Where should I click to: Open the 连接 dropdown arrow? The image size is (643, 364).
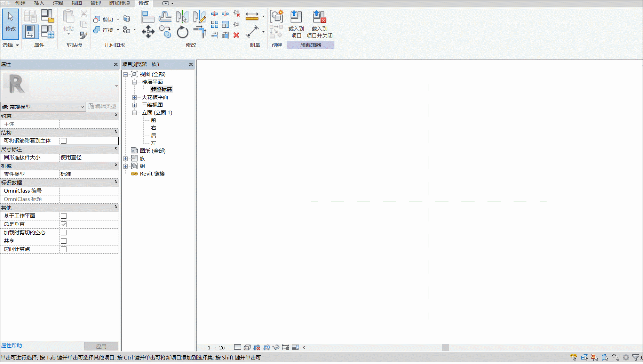click(x=118, y=30)
